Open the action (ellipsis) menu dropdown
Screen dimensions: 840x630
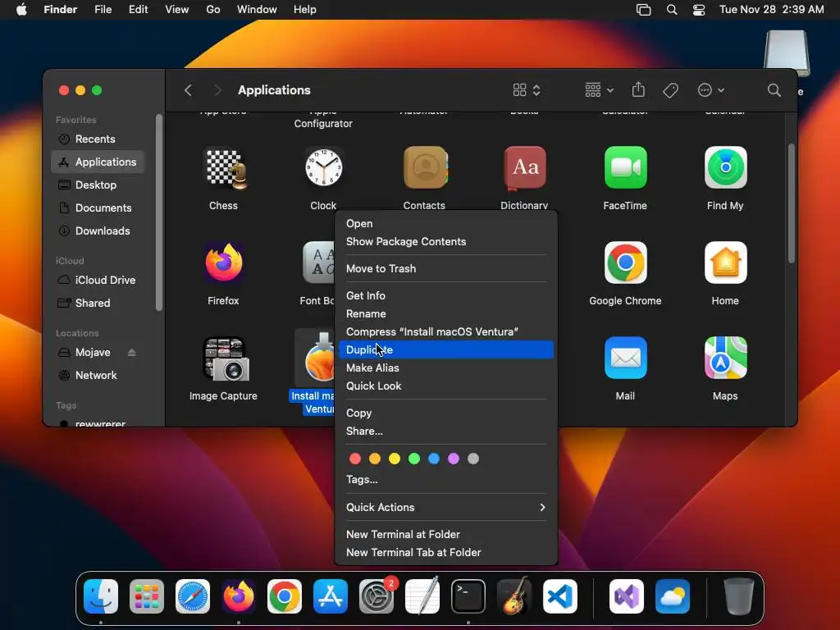711,90
